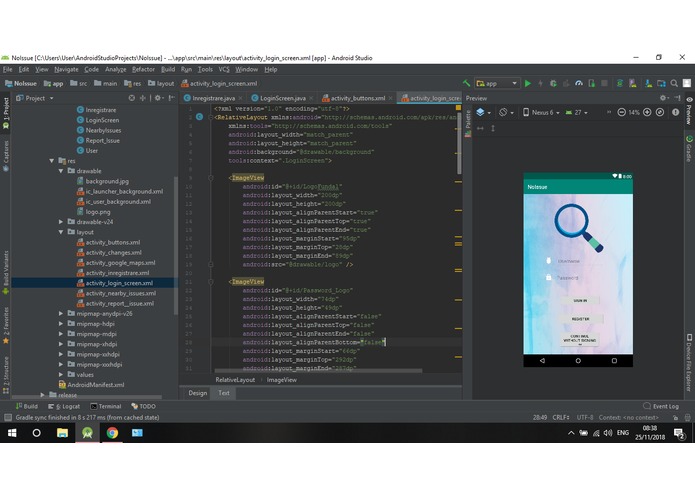
Task: Show warnings and errors icon in preview
Action: click(675, 113)
